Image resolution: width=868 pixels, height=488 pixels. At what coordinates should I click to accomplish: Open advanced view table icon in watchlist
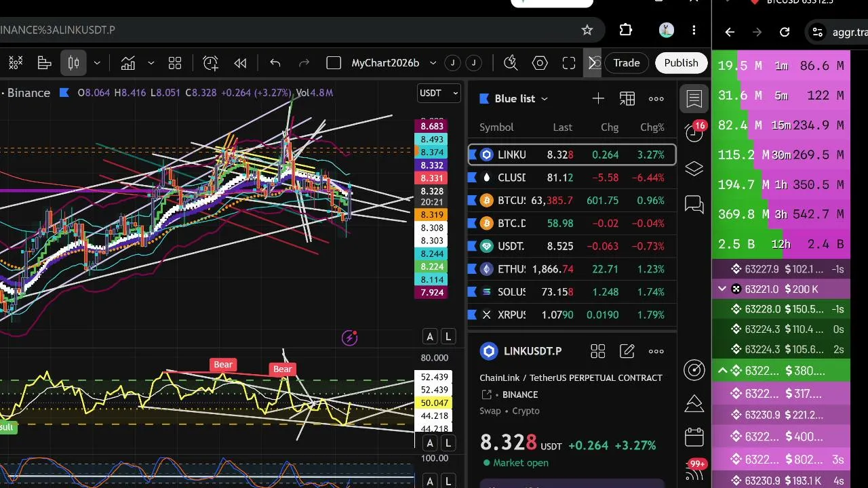pyautogui.click(x=627, y=99)
